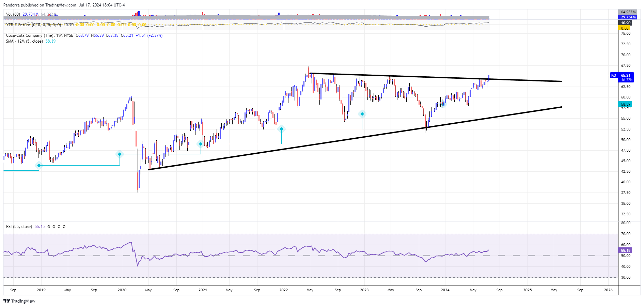Click the current price label '65.21' on axis
Viewport: 644px width, 307px height.
point(626,75)
